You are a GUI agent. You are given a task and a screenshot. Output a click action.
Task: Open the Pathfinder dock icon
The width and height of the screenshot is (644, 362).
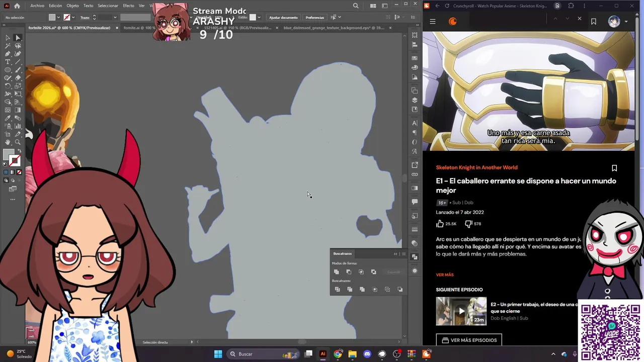[415, 257]
